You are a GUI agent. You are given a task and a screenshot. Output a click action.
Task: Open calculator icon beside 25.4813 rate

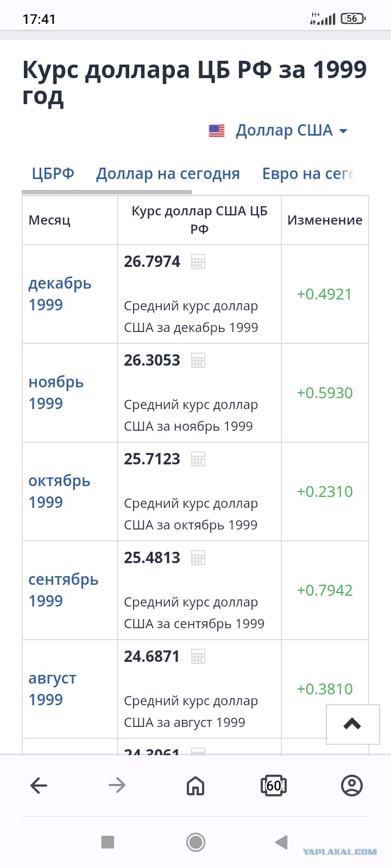(198, 558)
